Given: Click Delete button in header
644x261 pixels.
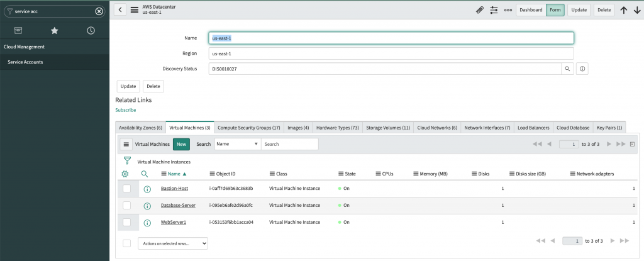Looking at the screenshot, I should 604,10.
